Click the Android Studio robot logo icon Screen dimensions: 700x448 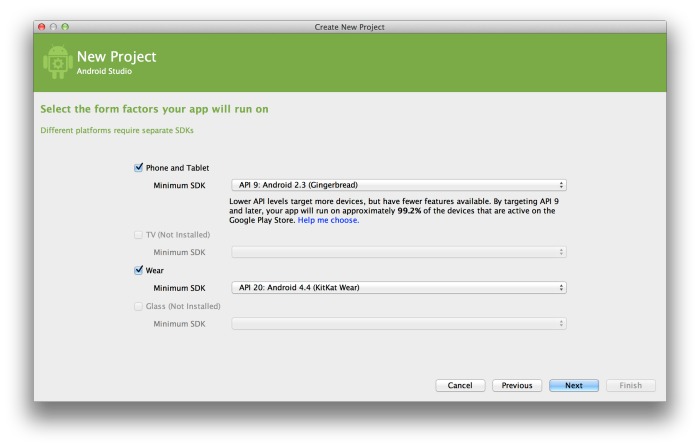click(x=58, y=62)
